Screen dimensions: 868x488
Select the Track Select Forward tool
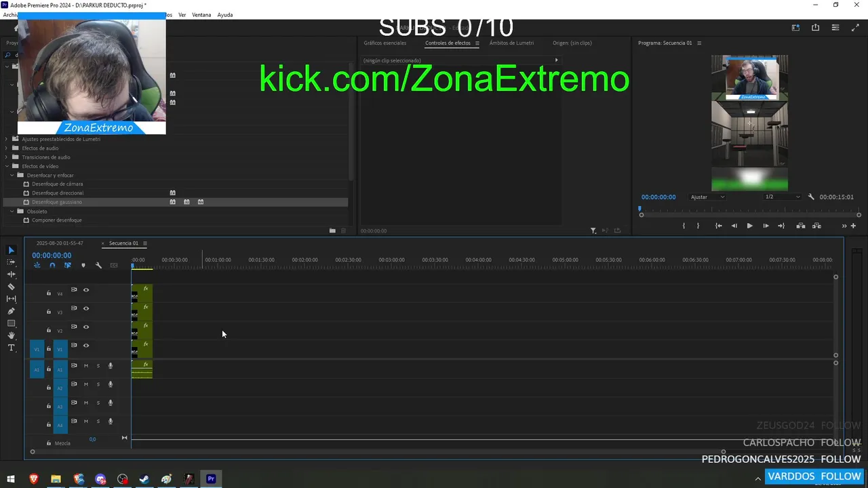point(11,262)
